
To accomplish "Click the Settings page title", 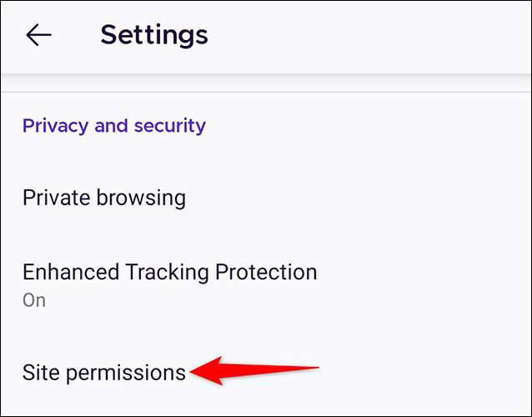I will pyautogui.click(x=154, y=35).
